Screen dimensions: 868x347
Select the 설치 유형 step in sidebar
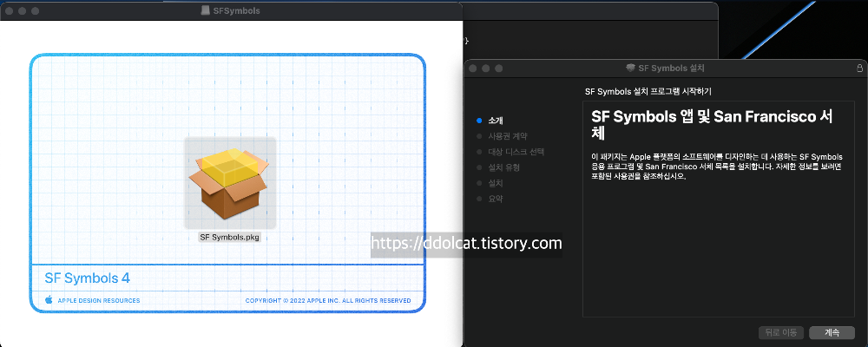click(x=503, y=167)
